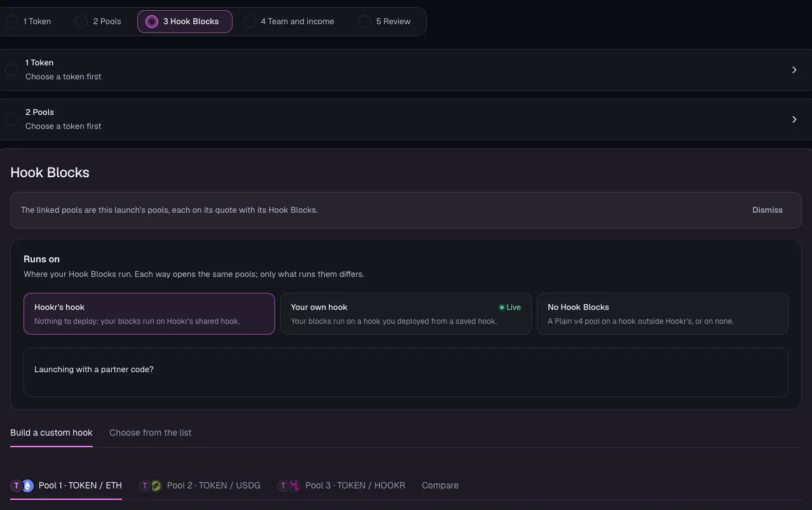The height and width of the screenshot is (510, 812).
Task: Dismiss the linked pools notice
Action: [x=768, y=210]
